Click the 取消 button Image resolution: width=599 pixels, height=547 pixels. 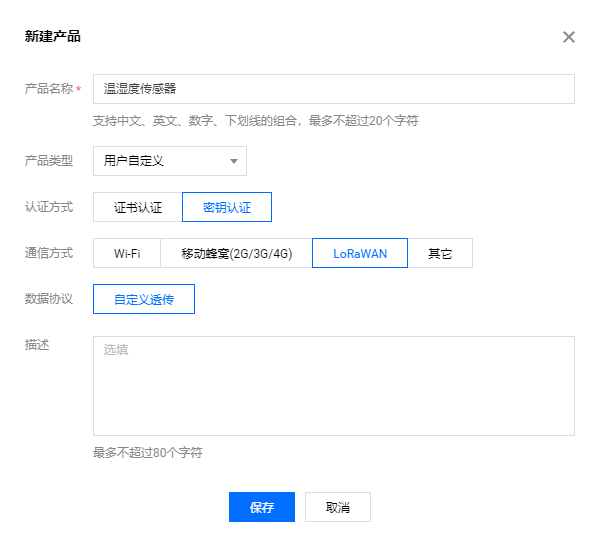click(x=338, y=507)
